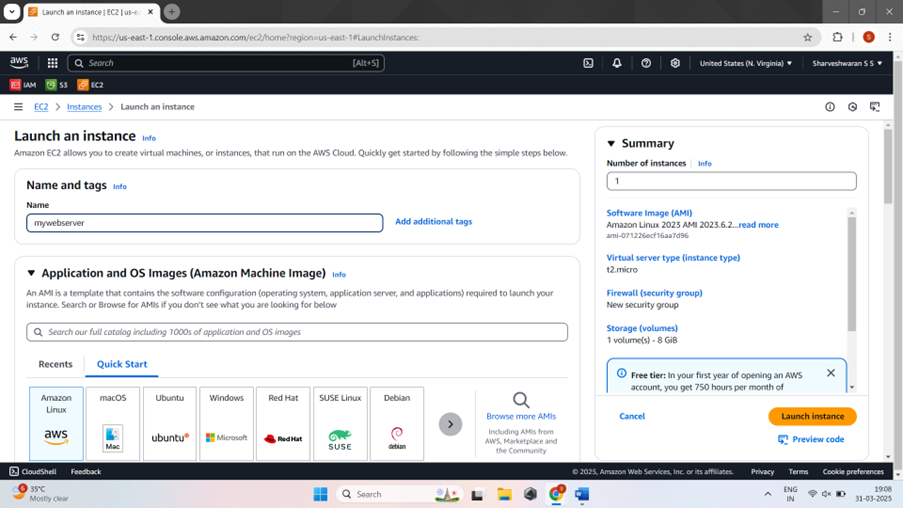Open Cookie preferences in footer

(853, 471)
